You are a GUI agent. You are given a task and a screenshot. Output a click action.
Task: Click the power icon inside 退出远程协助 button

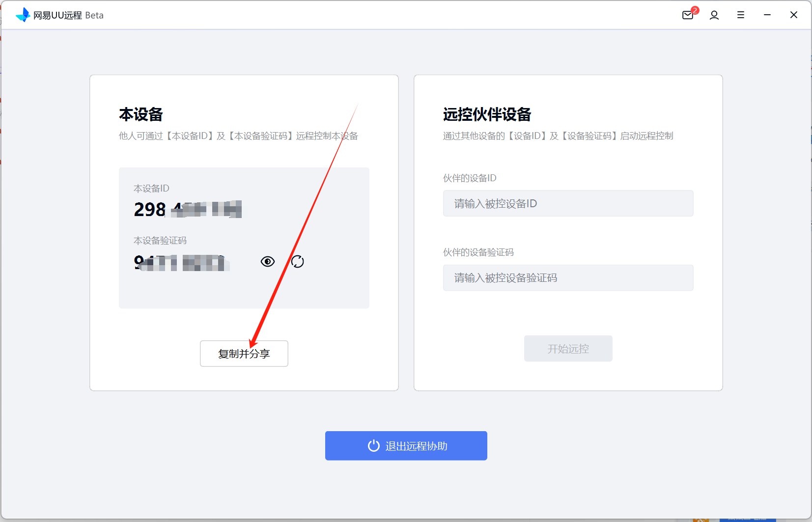tap(373, 445)
